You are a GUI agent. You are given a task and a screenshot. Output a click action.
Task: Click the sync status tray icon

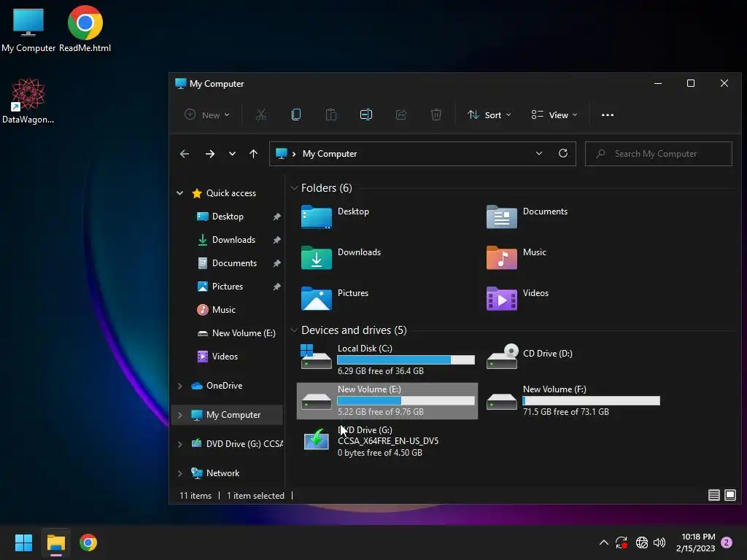tap(622, 542)
